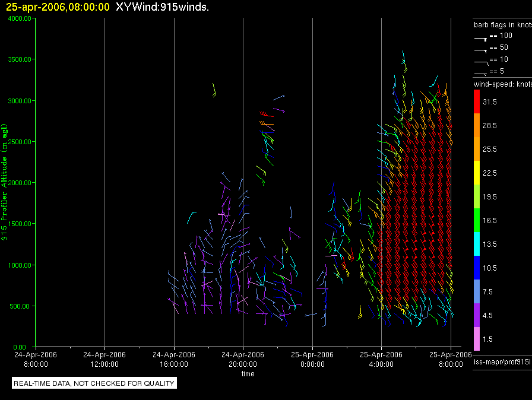Click the 25-Apr-2006 4:00:00 time label
The height and width of the screenshot is (400, 532).
381,359
